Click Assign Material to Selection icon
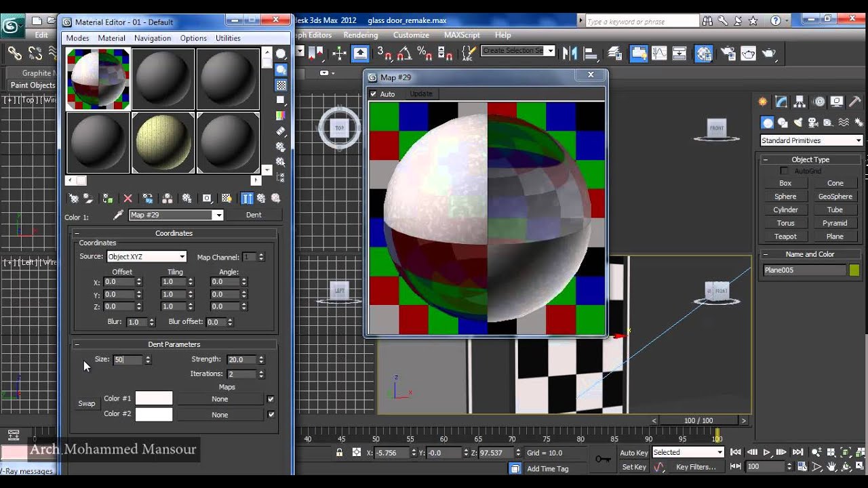 (x=107, y=199)
